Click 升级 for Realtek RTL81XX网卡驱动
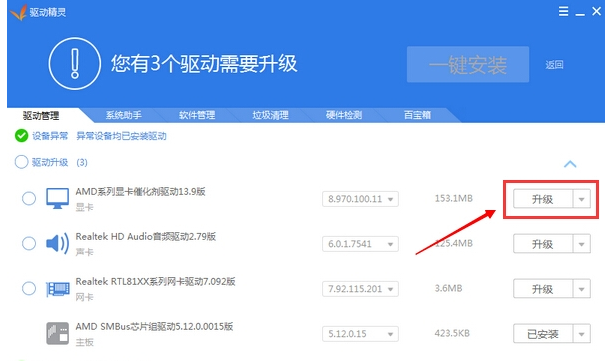This screenshot has width=605, height=361. pyautogui.click(x=543, y=289)
